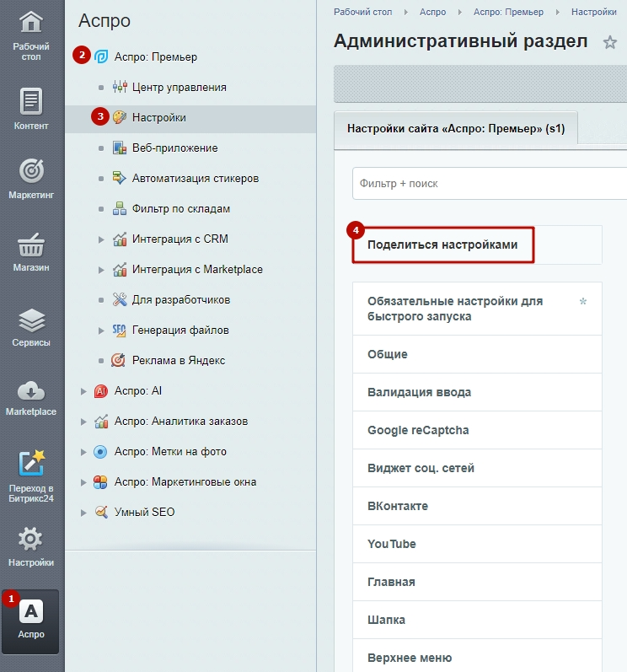627x672 pixels.
Task: Click Реклама в Яндекс menu text
Action: (178, 360)
